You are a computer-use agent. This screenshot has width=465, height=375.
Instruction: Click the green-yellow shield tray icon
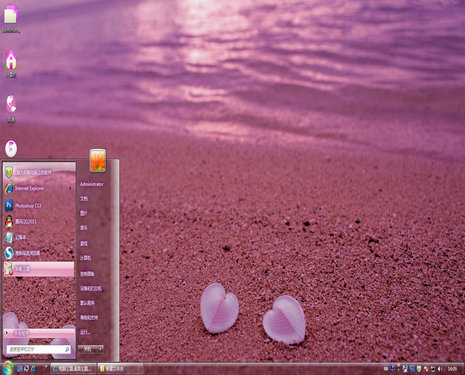(x=419, y=368)
